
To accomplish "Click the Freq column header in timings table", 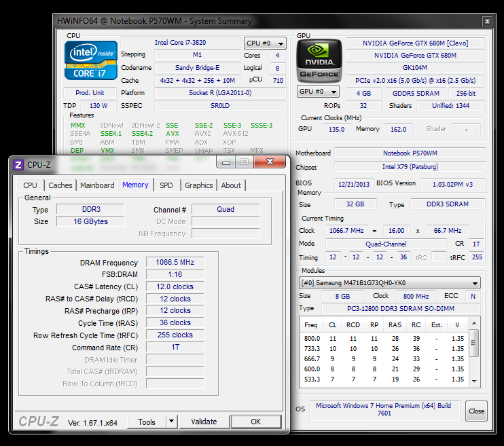I will (311, 325).
